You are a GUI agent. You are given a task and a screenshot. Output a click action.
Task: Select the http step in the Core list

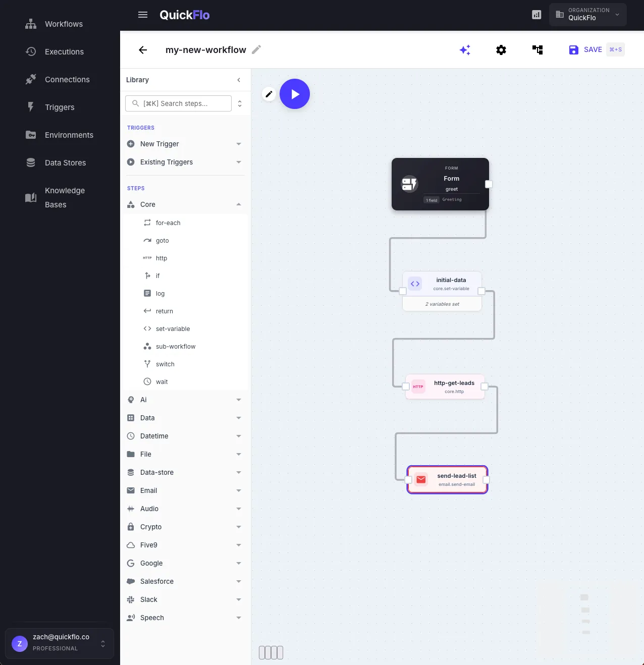162,258
